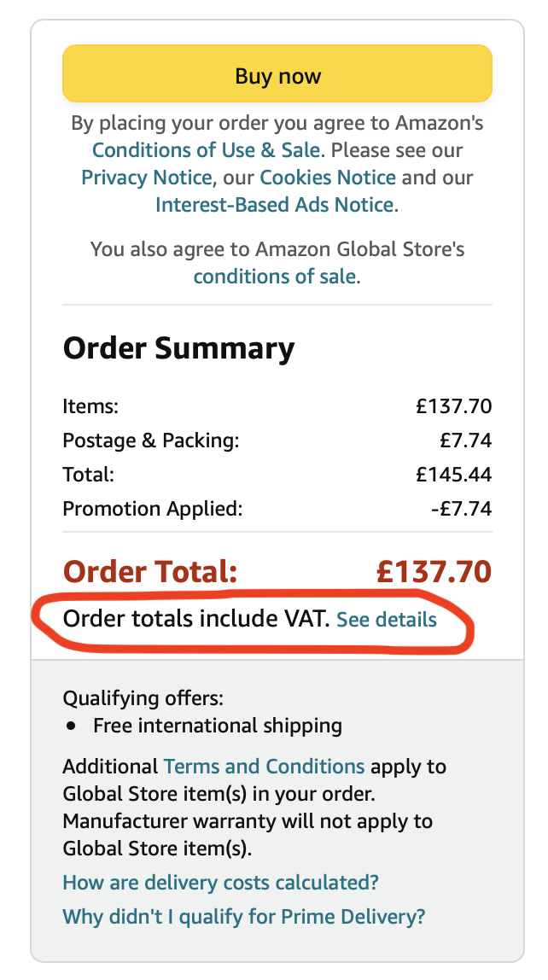Click the Order Summary heading
This screenshot has height=980, width=548.
(178, 347)
